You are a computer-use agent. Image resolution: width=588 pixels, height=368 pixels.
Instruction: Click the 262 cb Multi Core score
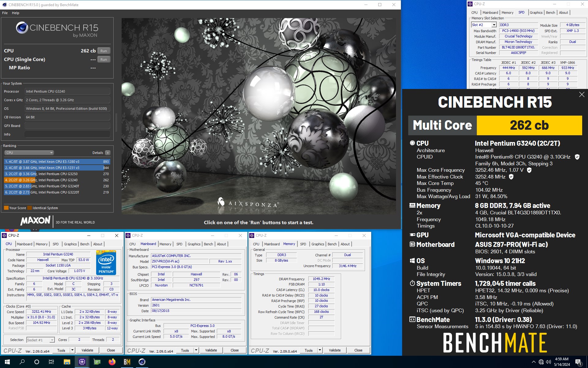click(x=529, y=125)
